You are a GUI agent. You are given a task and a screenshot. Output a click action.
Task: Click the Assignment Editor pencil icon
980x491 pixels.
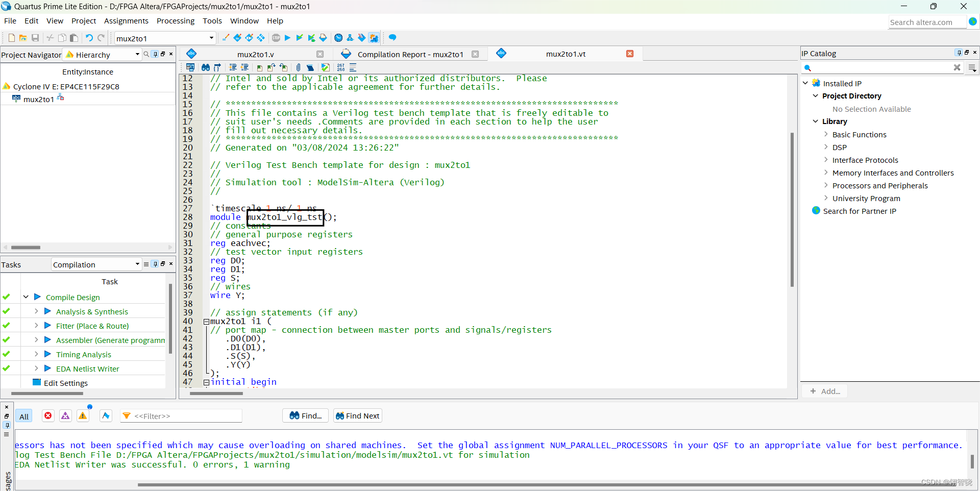tap(237, 38)
